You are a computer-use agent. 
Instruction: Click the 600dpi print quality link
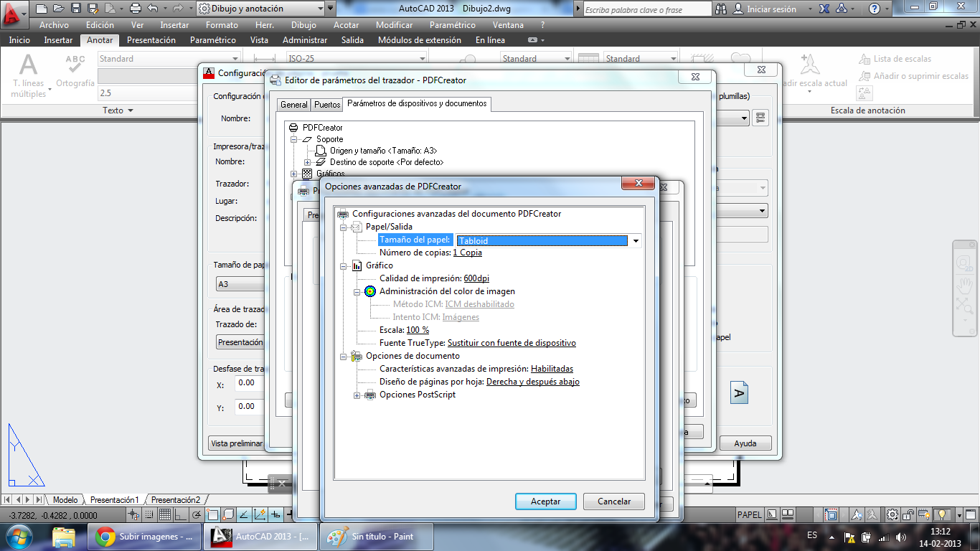[476, 278]
